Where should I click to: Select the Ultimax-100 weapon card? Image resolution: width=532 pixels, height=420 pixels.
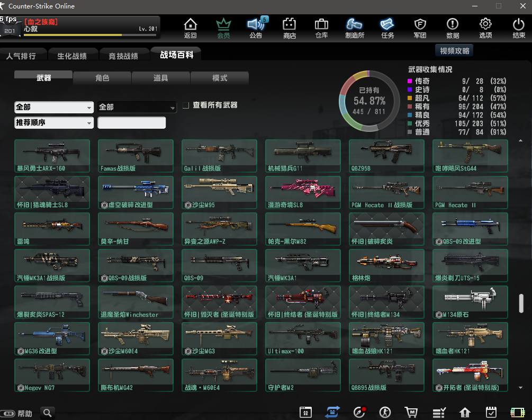303,338
